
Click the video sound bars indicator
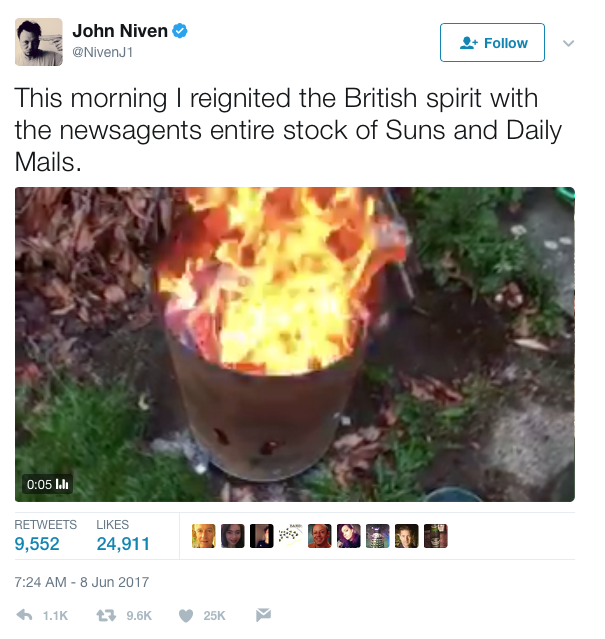pos(62,484)
